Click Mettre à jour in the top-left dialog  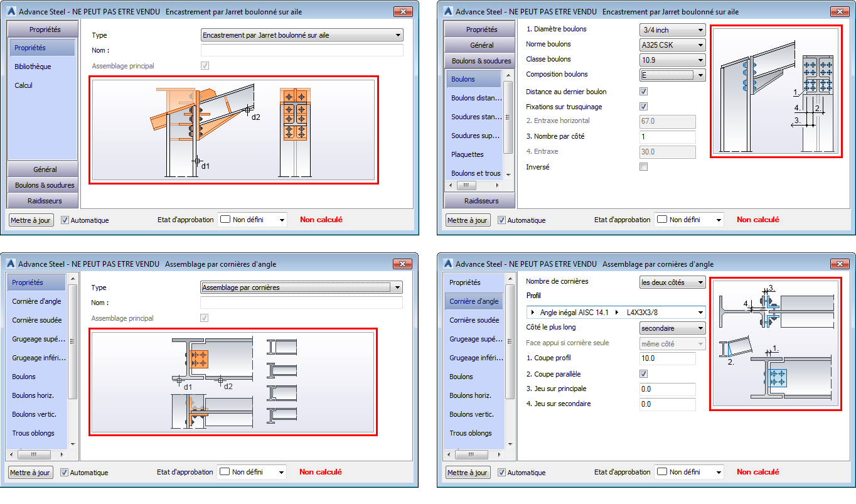[31, 220]
